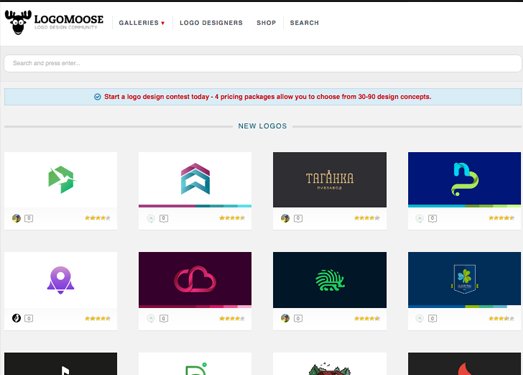Open the Shop menu item

[266, 23]
